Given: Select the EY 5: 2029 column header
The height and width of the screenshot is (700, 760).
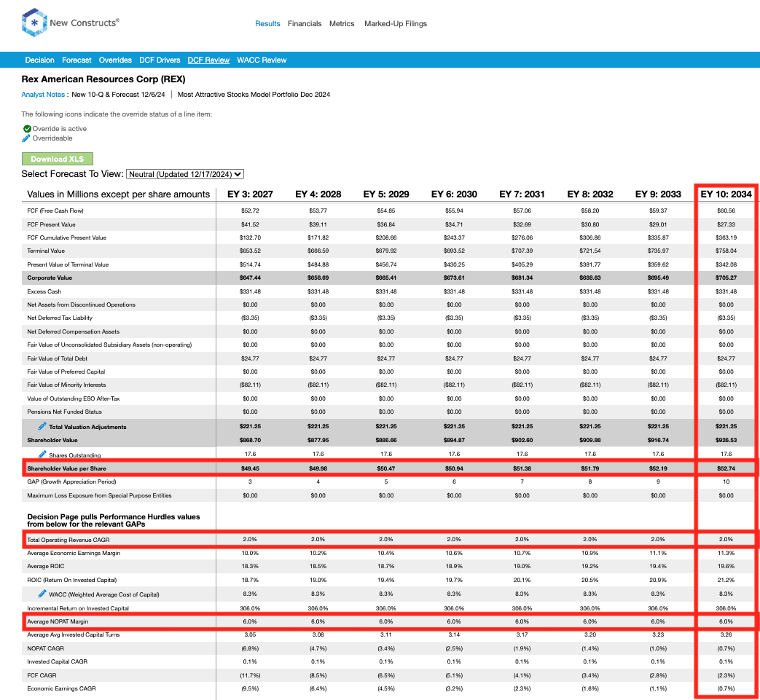Looking at the screenshot, I should tap(386, 194).
